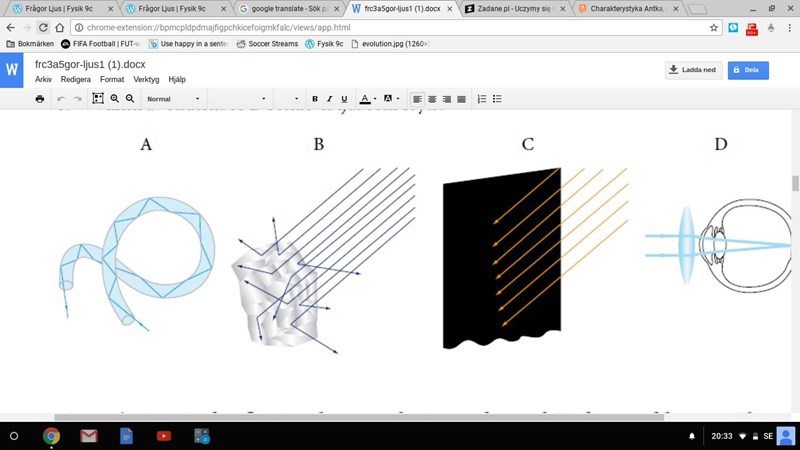The height and width of the screenshot is (450, 800).
Task: Toggle italic formatting
Action: [x=329, y=99]
